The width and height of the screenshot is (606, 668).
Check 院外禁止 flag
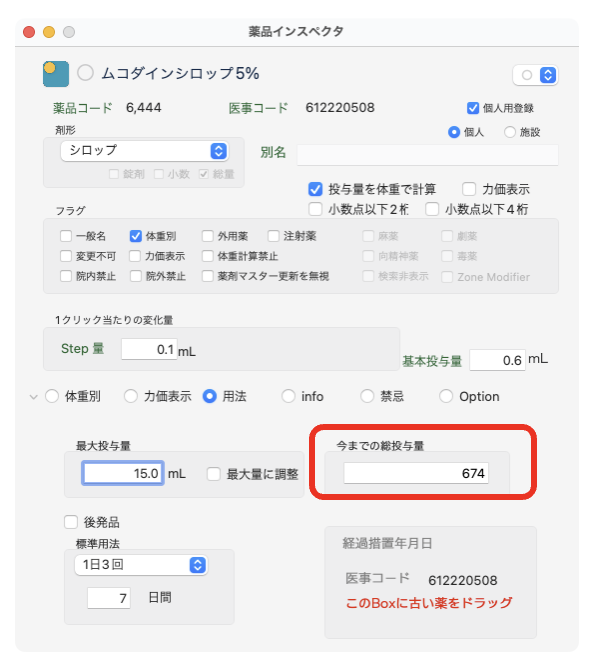point(136,276)
